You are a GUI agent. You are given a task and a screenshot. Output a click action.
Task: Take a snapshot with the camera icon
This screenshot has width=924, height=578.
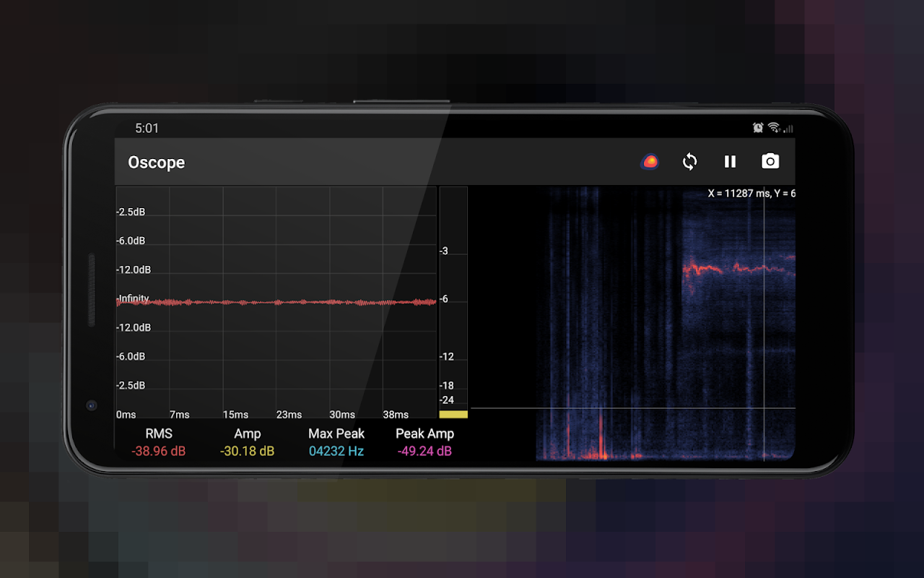[770, 162]
